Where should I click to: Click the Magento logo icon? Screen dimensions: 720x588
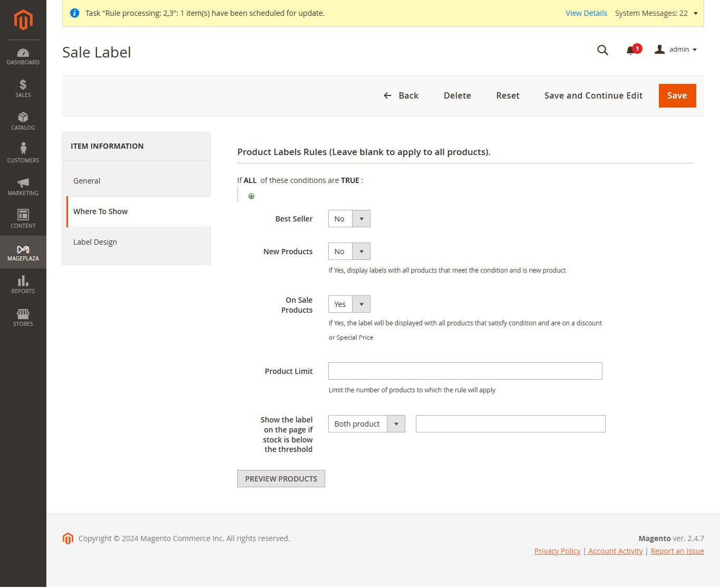[x=23, y=20]
